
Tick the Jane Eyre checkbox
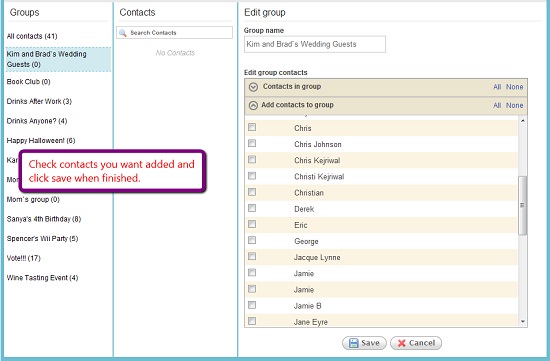(252, 321)
